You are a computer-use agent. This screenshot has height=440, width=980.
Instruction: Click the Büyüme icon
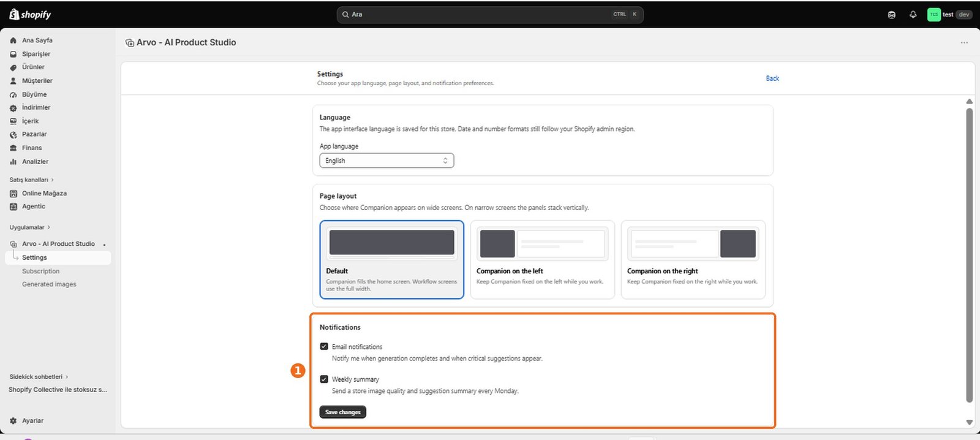pyautogui.click(x=13, y=94)
